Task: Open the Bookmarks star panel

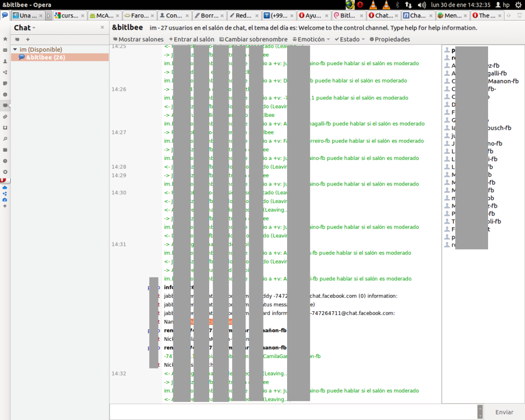Action: [x=5, y=39]
